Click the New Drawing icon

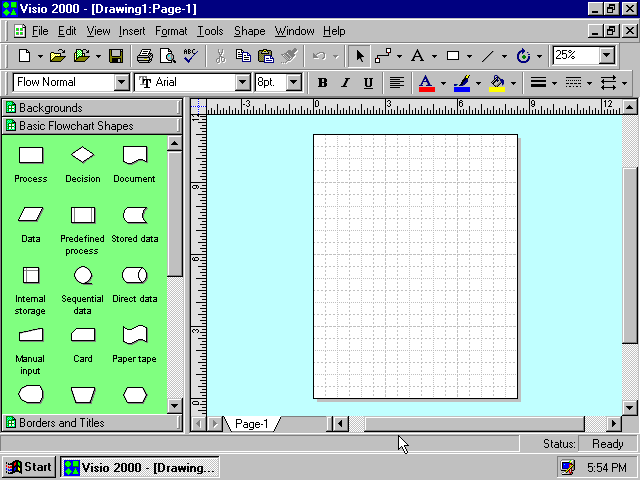(24, 56)
